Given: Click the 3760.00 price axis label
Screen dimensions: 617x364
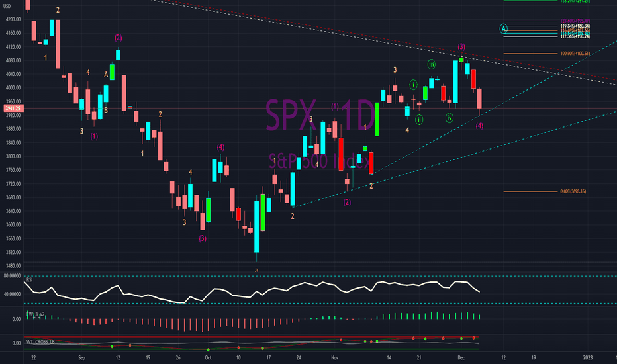Looking at the screenshot, I should tap(13, 170).
